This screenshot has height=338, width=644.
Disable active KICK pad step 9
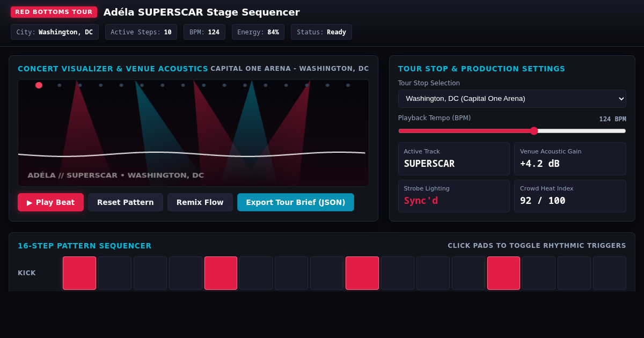tap(362, 273)
